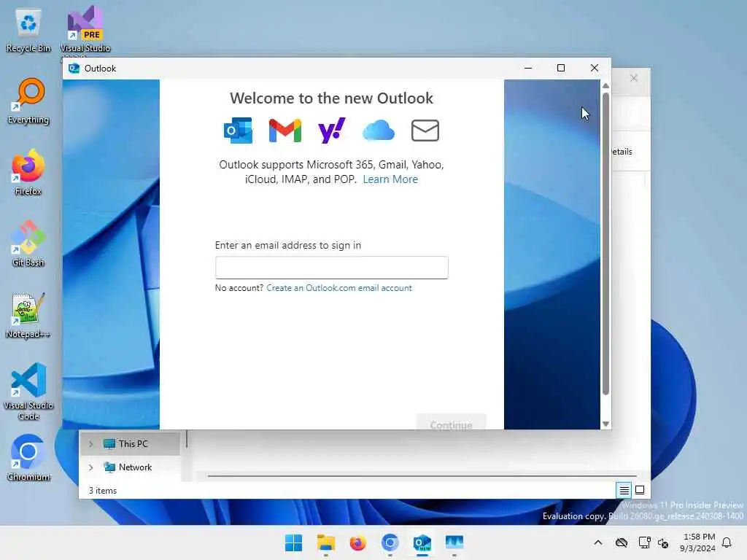The height and width of the screenshot is (560, 747).
Task: Select Visual Studio Code desktop shortcut
Action: (x=28, y=392)
